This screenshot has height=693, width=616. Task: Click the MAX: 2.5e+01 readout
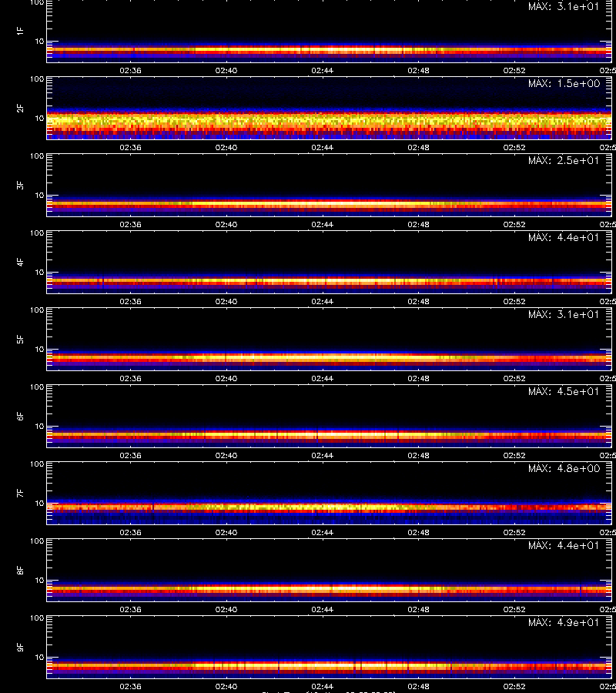click(x=564, y=160)
